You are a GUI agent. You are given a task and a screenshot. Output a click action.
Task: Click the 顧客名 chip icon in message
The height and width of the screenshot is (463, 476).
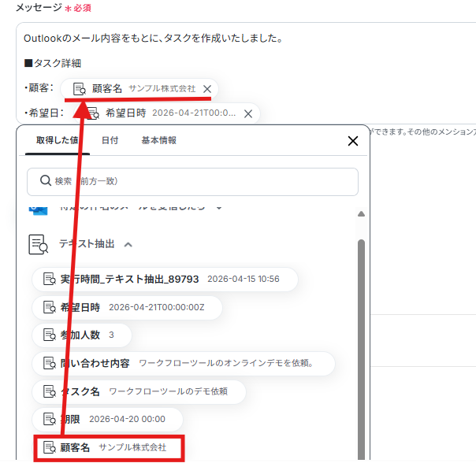80,89
